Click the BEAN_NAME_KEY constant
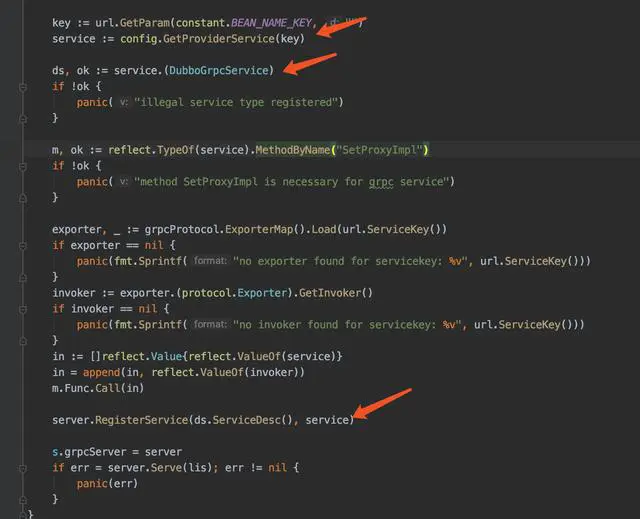This screenshot has width=640, height=519. pyautogui.click(x=271, y=23)
